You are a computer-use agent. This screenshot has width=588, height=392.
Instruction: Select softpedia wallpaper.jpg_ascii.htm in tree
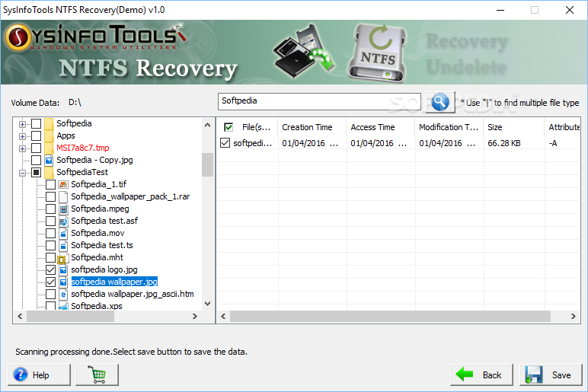[133, 294]
